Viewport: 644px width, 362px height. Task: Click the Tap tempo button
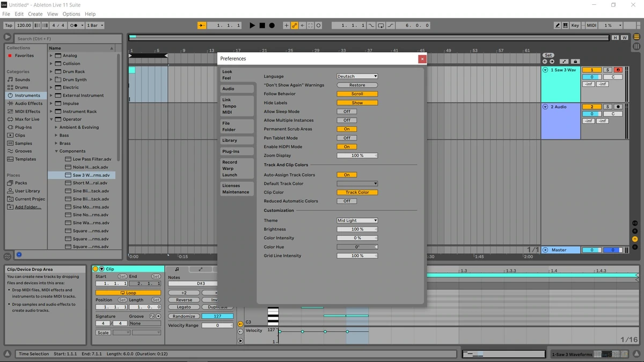(9, 25)
